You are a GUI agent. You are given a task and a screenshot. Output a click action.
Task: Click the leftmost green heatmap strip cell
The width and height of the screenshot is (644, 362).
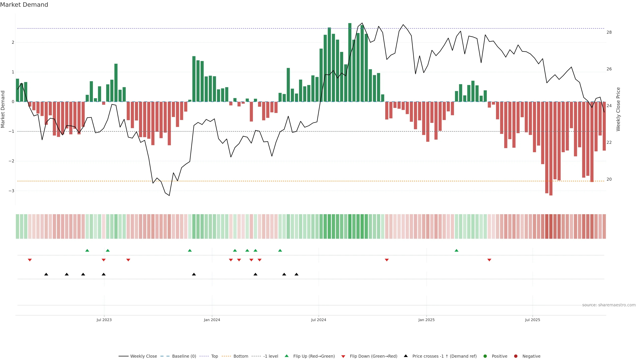click(x=17, y=226)
